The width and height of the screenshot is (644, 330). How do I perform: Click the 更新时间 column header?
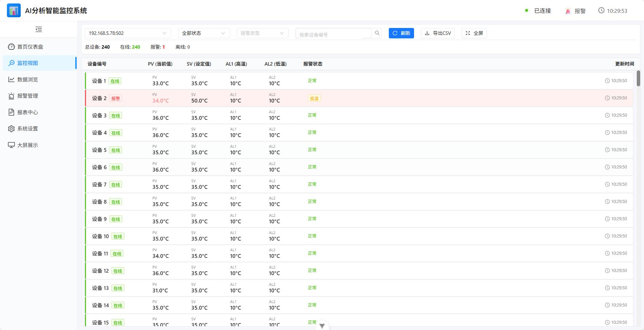[625, 64]
